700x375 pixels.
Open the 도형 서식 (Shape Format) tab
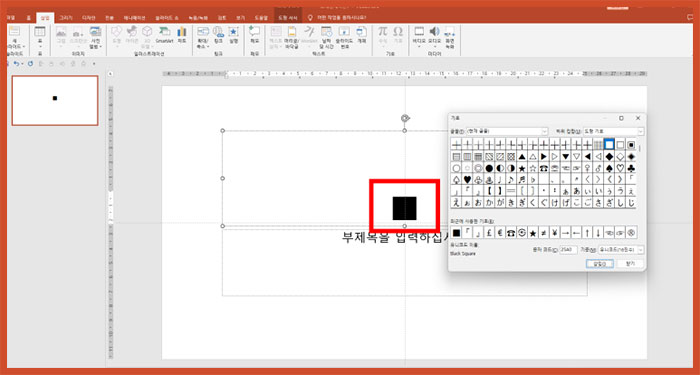[288, 18]
